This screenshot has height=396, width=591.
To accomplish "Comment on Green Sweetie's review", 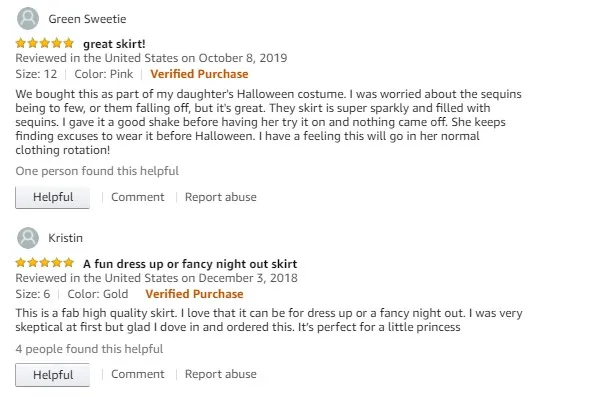I will (x=138, y=197).
